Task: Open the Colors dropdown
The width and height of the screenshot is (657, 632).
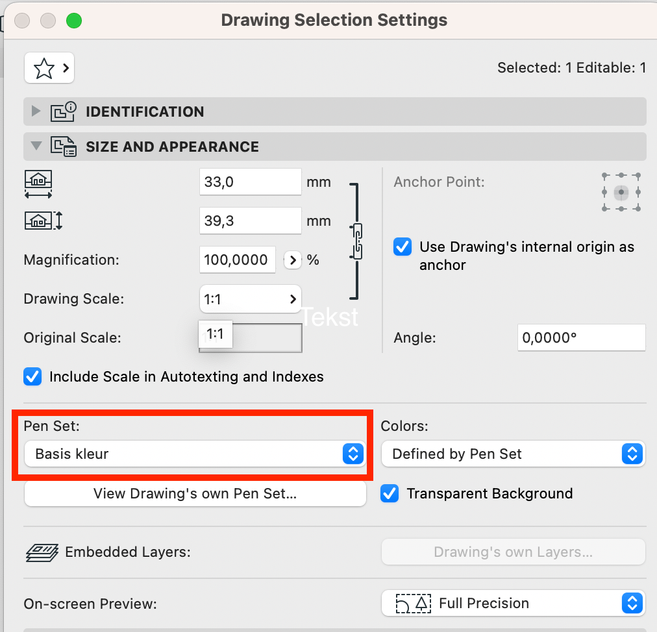Action: tap(511, 454)
